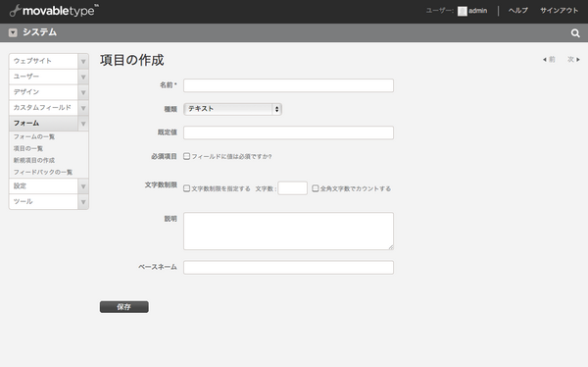Open the search magnifier icon
The width and height of the screenshot is (588, 367).
[575, 33]
